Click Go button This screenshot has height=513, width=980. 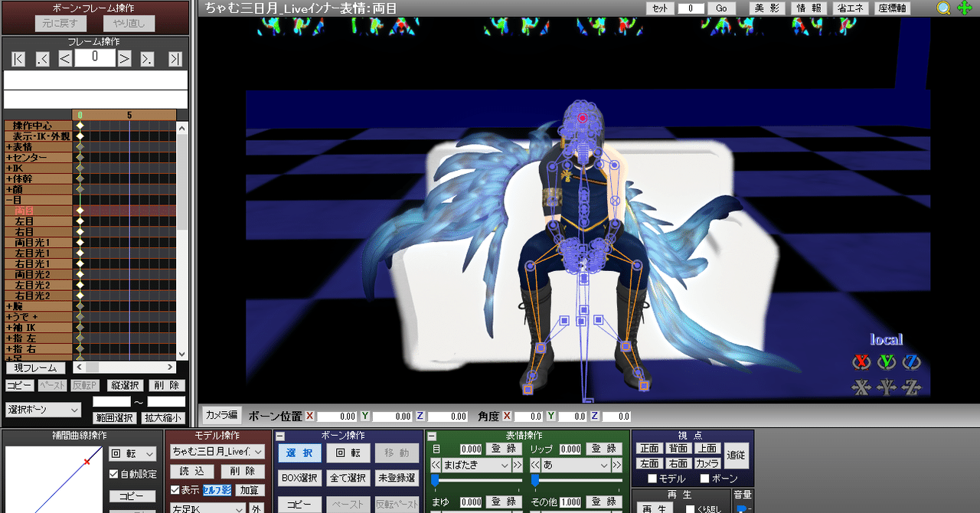click(x=721, y=8)
